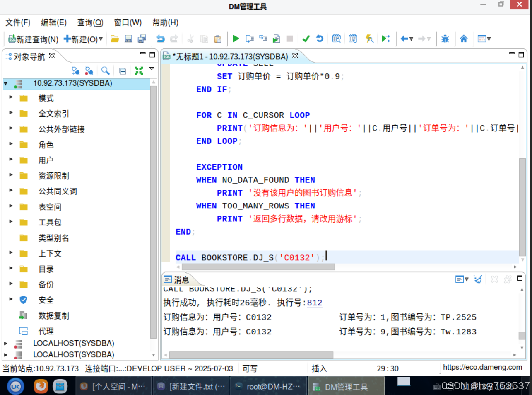Click the paste clipboard icon
Image resolution: width=532 pixels, height=395 pixels.
(x=218, y=39)
